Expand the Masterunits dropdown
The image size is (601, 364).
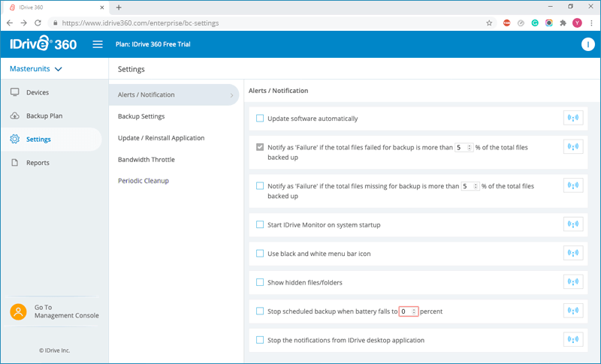[36, 69]
